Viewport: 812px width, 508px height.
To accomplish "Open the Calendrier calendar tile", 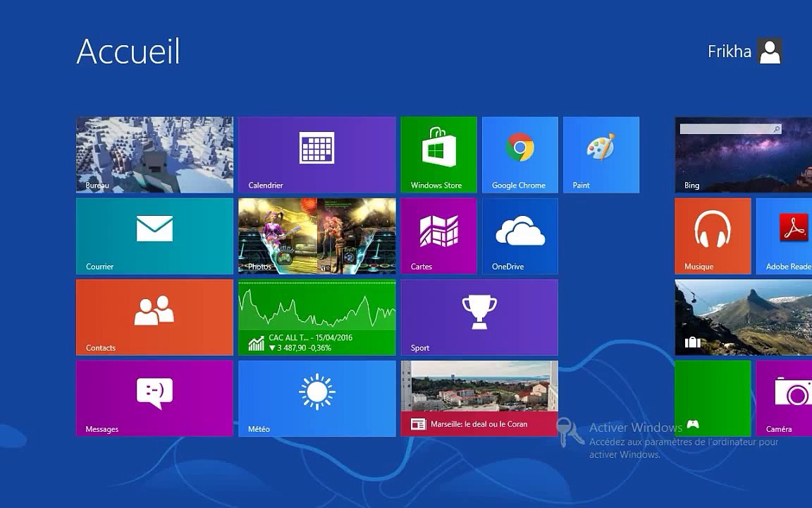I will pos(317,155).
